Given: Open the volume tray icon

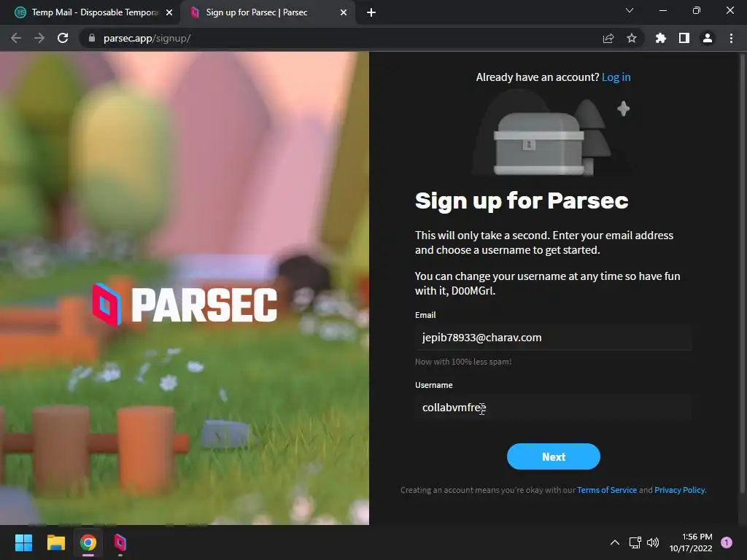Looking at the screenshot, I should [x=653, y=542].
